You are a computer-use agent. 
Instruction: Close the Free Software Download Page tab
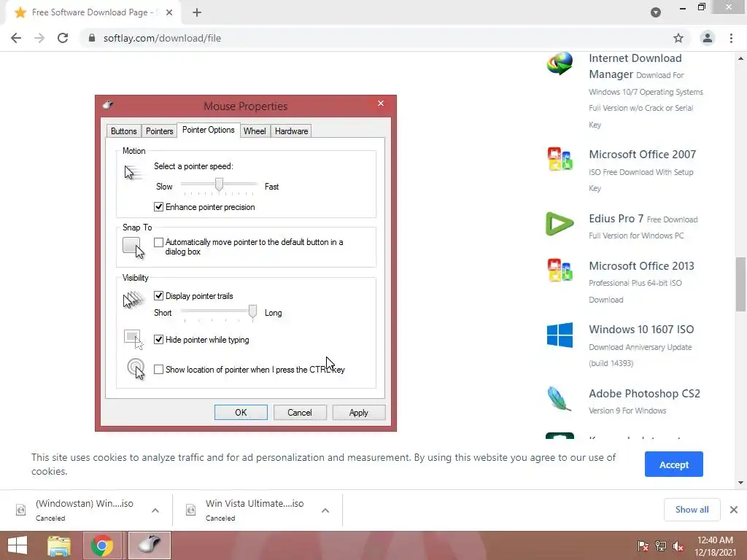pos(169,12)
